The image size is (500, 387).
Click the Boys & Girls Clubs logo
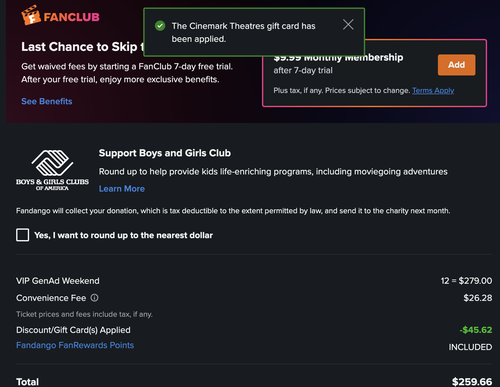pos(52,170)
